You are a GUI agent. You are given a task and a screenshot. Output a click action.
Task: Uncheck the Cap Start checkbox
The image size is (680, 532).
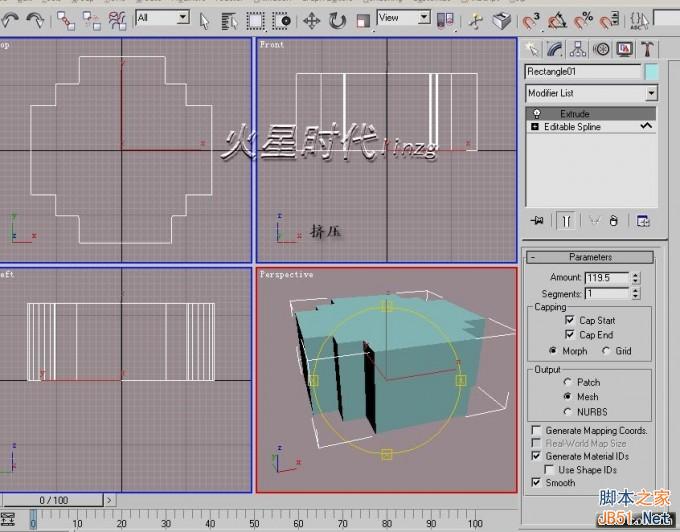coord(569,320)
